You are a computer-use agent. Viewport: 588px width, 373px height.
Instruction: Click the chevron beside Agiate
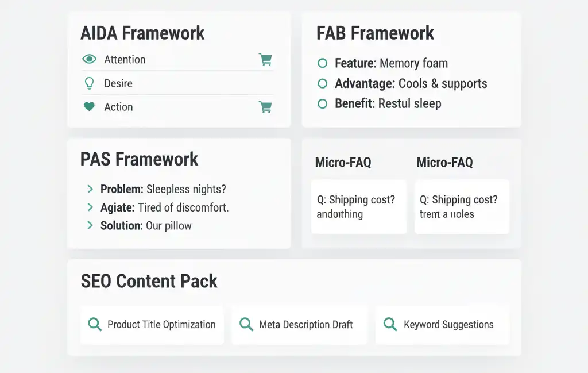tap(90, 207)
